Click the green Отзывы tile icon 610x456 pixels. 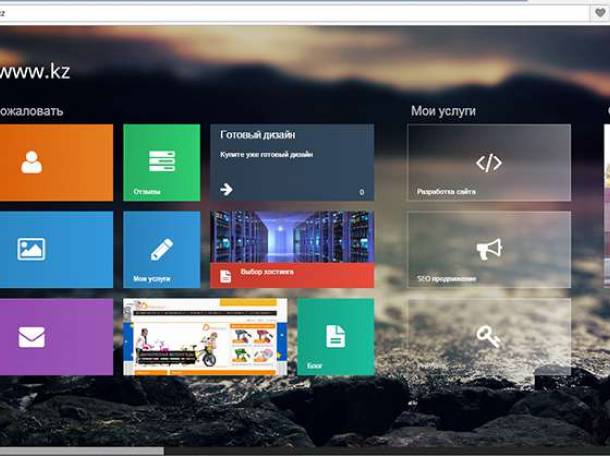click(x=161, y=161)
